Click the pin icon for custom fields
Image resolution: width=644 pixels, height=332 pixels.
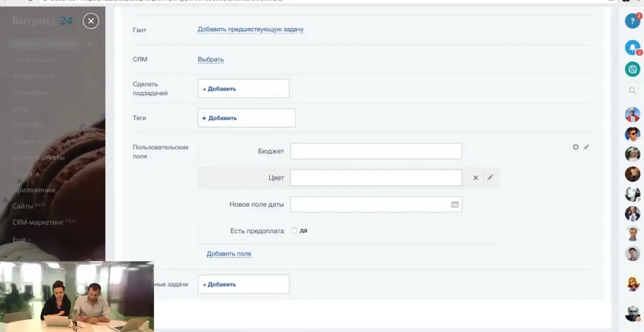[x=586, y=147]
